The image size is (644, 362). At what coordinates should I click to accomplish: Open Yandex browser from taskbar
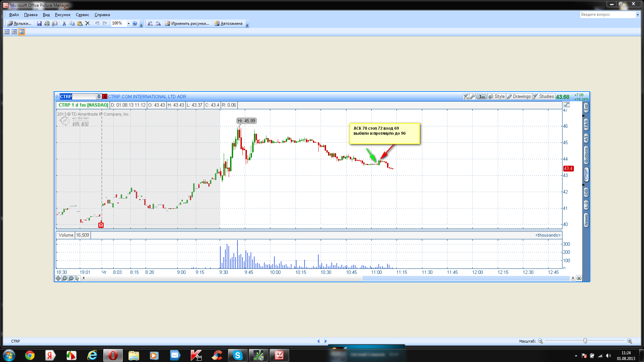[x=50, y=355]
